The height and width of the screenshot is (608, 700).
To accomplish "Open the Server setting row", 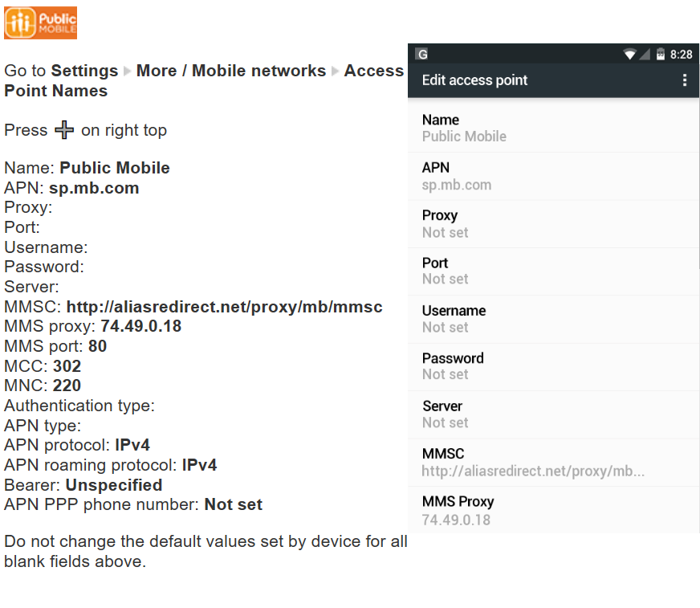I will (x=553, y=414).
